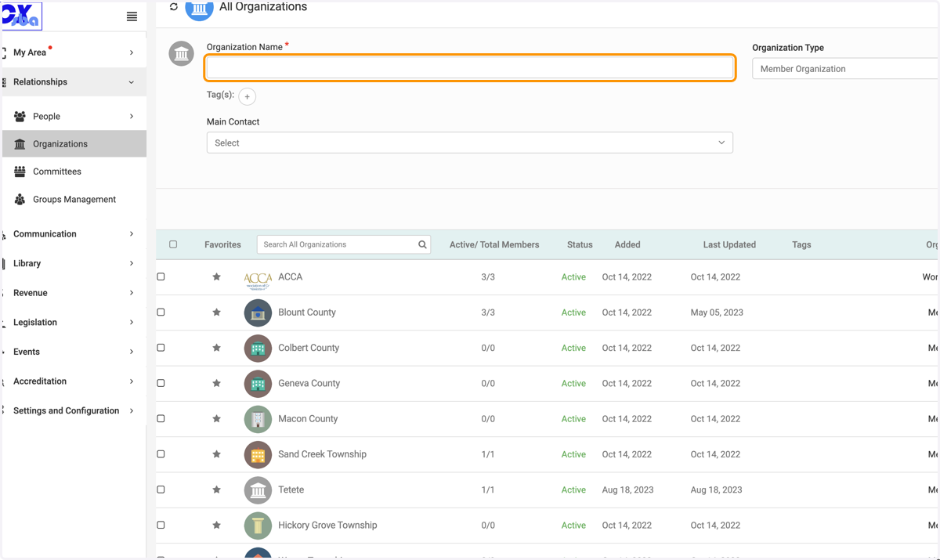Click Hickory Grove Township's avatar icon
Viewport: 940px width, 560px height.
click(x=258, y=526)
